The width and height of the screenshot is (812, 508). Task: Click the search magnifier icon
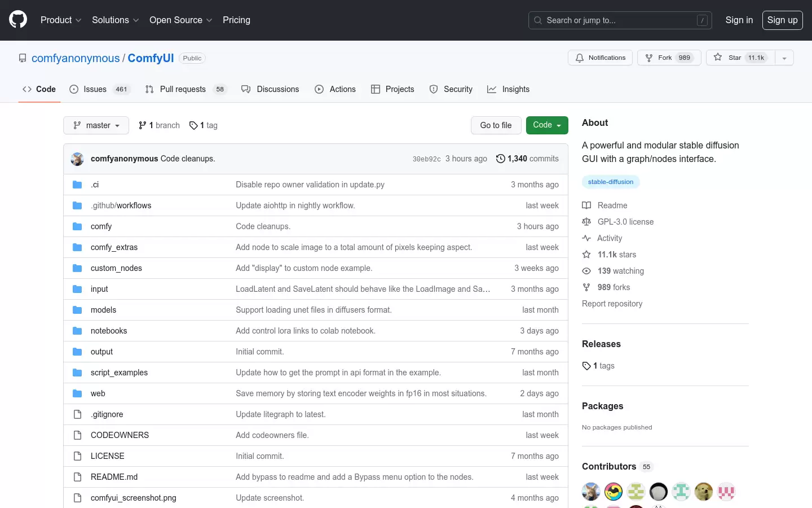click(538, 20)
